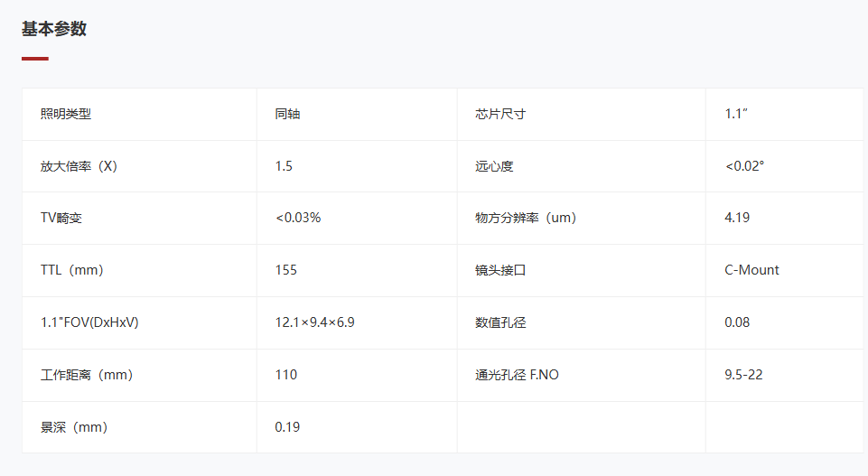Select the 放大倍率（X） label

[x=79, y=166]
